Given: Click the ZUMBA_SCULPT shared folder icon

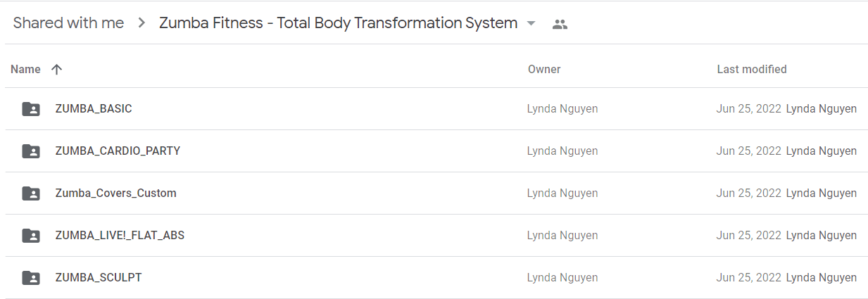Looking at the screenshot, I should pyautogui.click(x=31, y=278).
